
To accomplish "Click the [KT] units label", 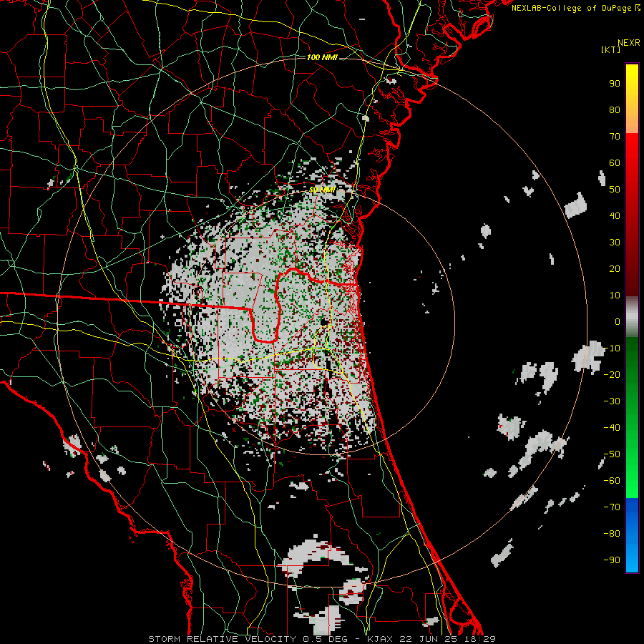I will [611, 49].
